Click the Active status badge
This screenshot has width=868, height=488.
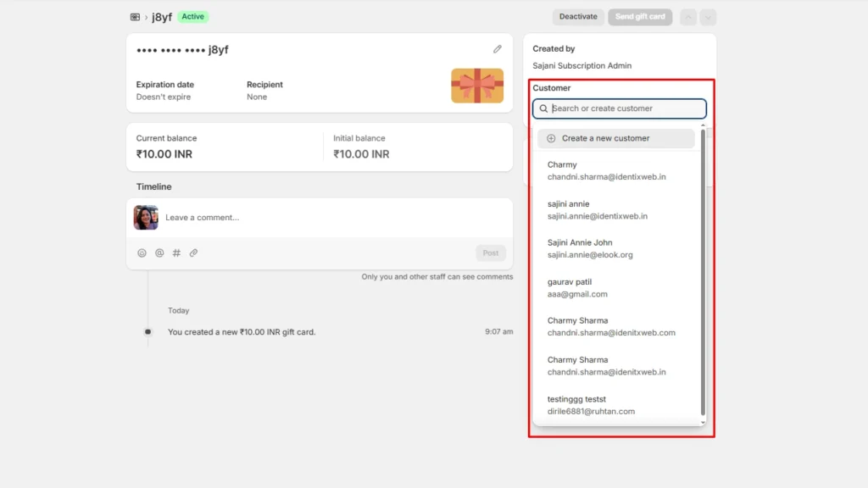click(x=192, y=16)
